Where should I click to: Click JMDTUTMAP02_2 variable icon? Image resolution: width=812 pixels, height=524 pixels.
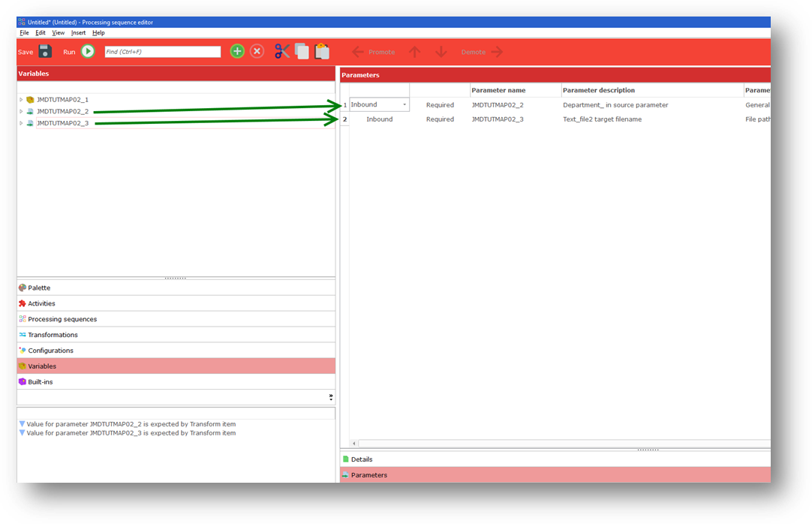coord(30,111)
